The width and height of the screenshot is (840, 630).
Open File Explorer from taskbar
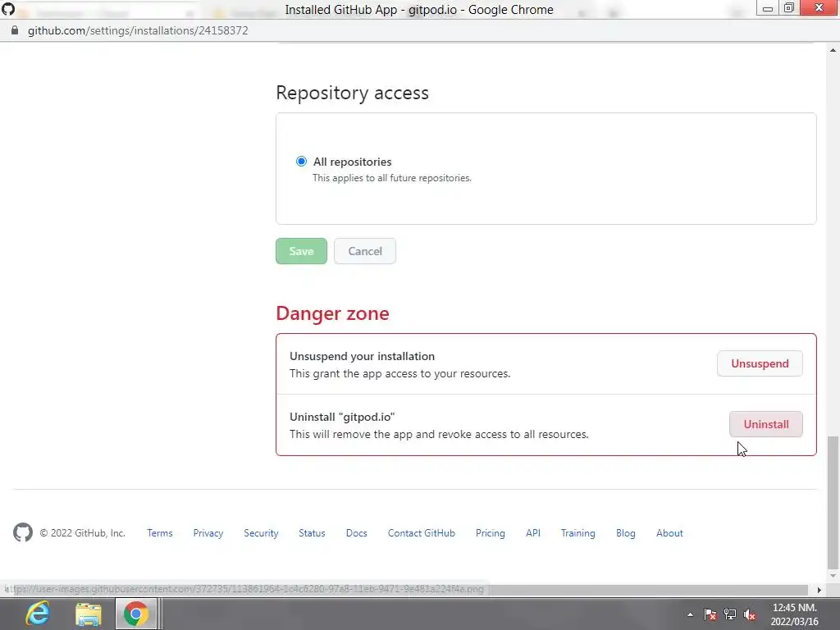[x=89, y=614]
